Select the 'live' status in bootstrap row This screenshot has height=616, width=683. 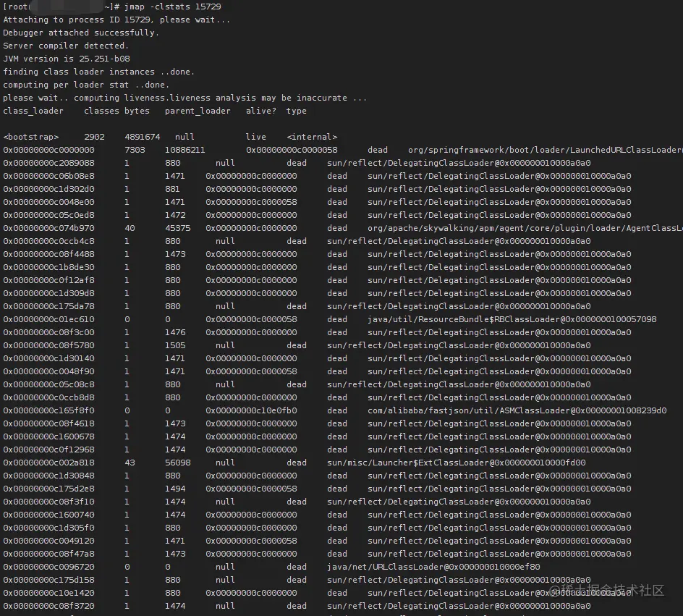point(255,137)
